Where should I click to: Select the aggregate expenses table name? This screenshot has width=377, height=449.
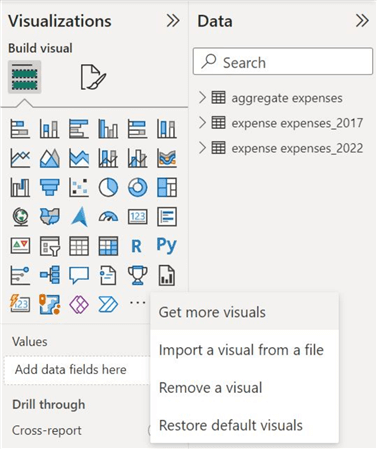pyautogui.click(x=287, y=98)
